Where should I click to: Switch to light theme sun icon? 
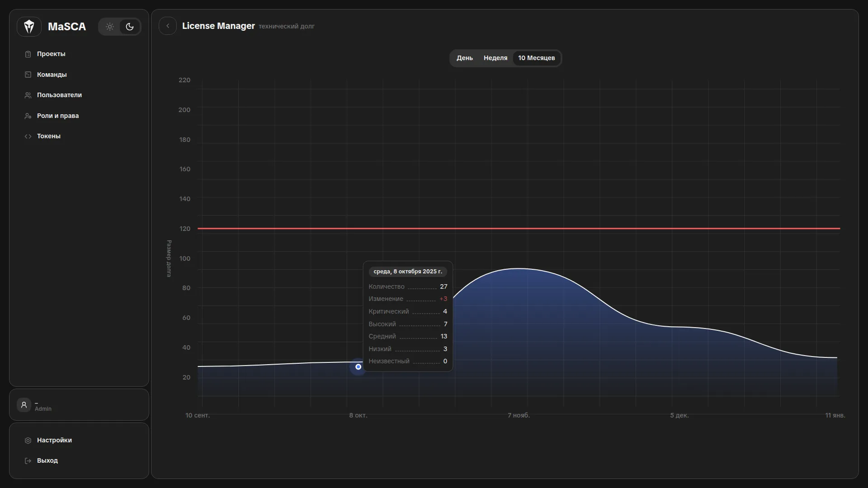110,27
